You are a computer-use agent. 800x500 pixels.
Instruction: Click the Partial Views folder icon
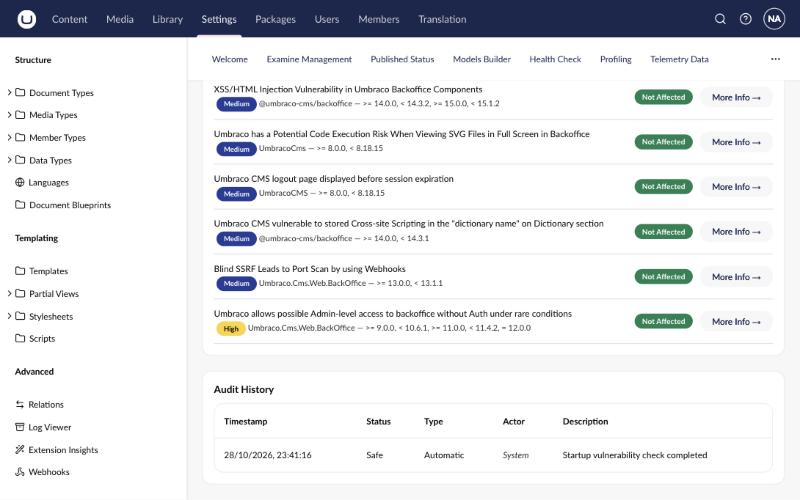(20, 293)
